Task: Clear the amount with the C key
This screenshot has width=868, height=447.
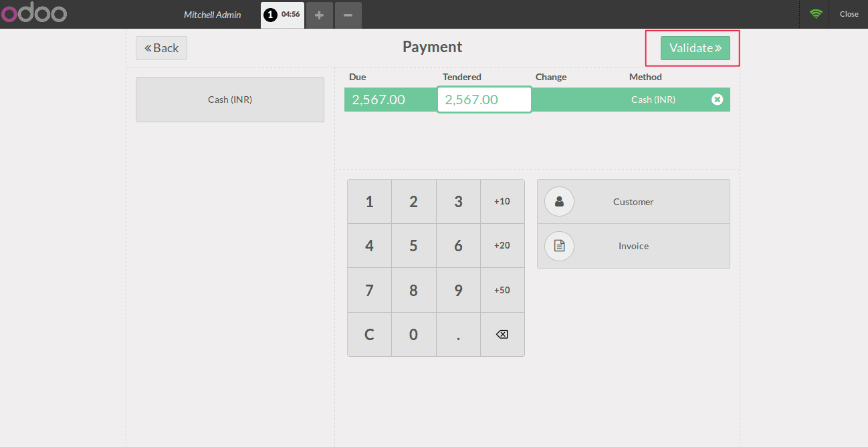Action: point(369,334)
